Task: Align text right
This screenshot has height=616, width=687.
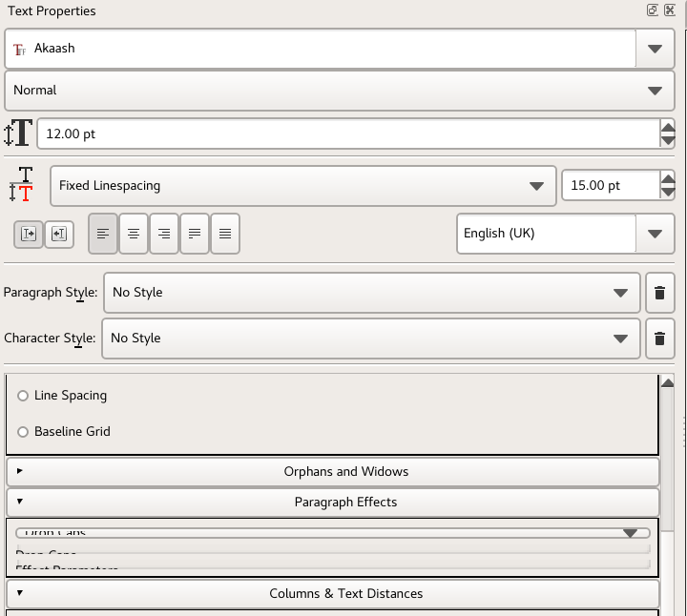Action: [164, 234]
